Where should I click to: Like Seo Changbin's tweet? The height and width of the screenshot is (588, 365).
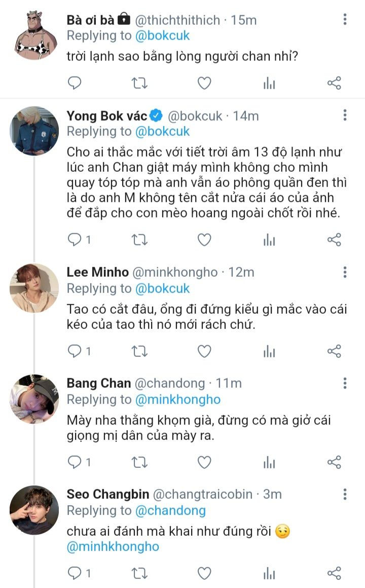point(204,573)
